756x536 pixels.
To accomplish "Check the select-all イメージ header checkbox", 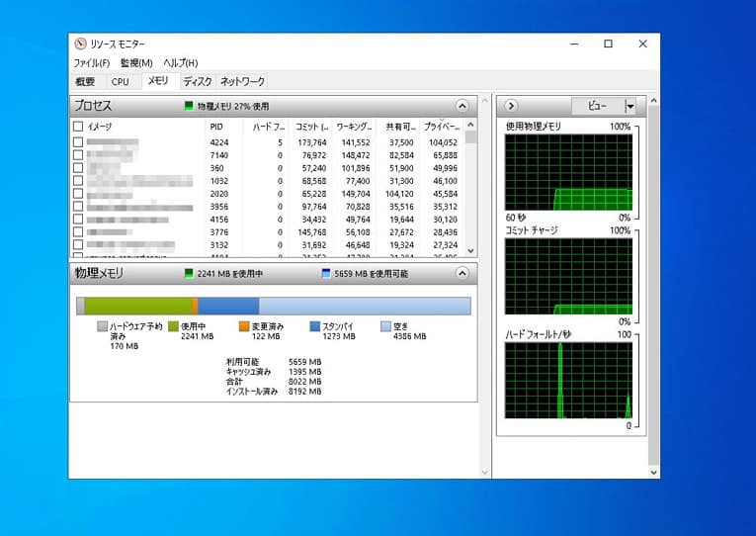I will (x=78, y=127).
